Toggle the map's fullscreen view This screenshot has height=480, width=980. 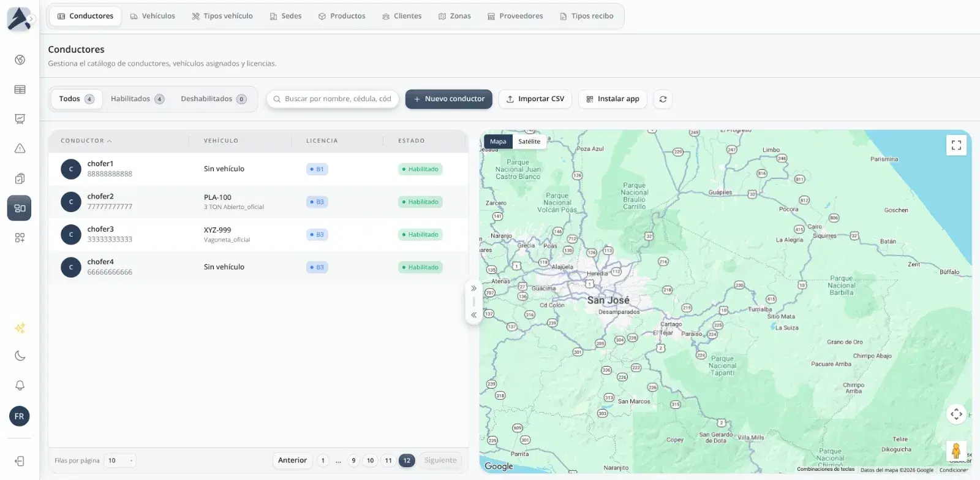pos(956,145)
